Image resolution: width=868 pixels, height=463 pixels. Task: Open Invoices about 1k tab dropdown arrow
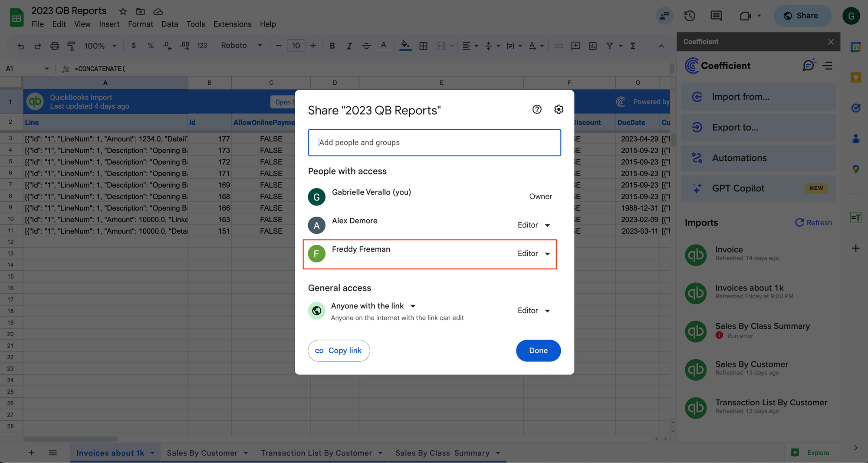click(x=152, y=453)
